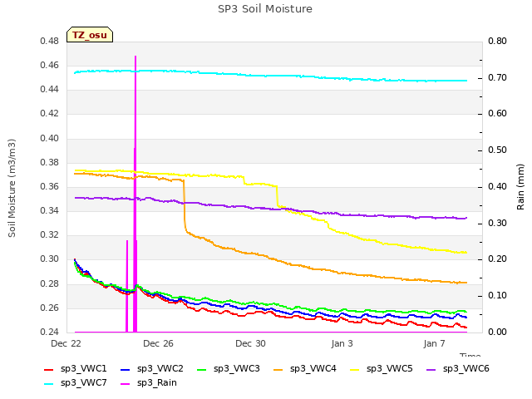Click the purple sp3_VWC6 line
This screenshot has height=399, width=532.
(x=270, y=209)
